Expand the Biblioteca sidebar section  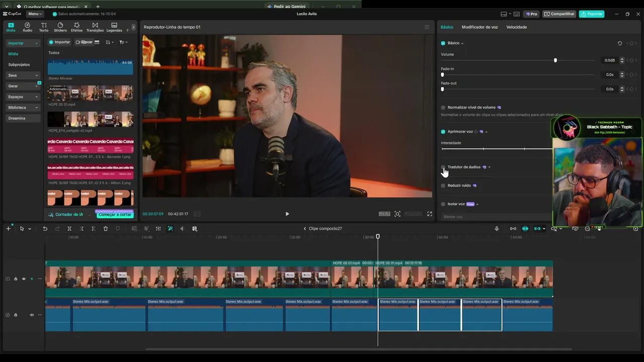23,108
